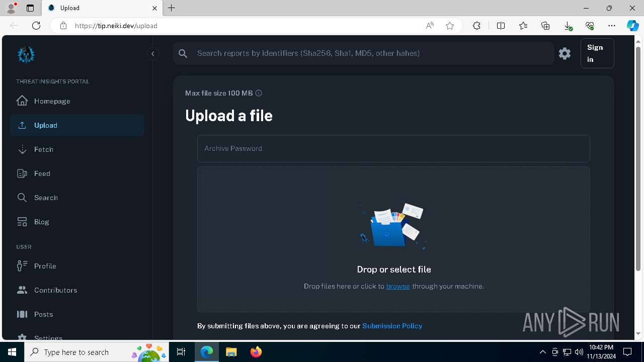Show hidden system tray icons
This screenshot has height=362, width=644.
point(542,352)
